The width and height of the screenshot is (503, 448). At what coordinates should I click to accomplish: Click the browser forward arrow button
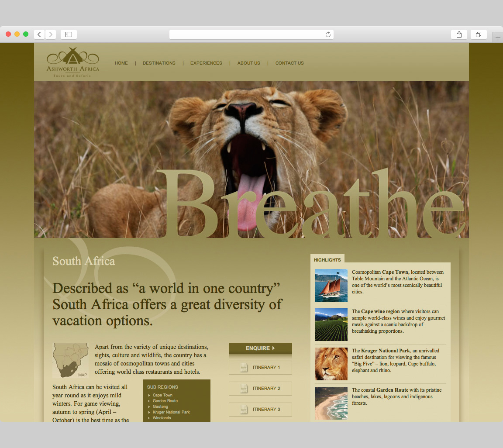tap(51, 34)
